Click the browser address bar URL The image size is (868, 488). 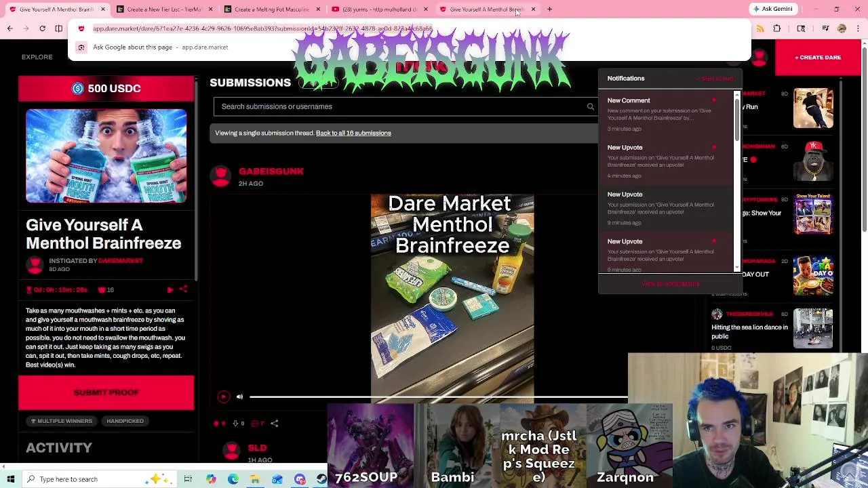[x=262, y=29]
